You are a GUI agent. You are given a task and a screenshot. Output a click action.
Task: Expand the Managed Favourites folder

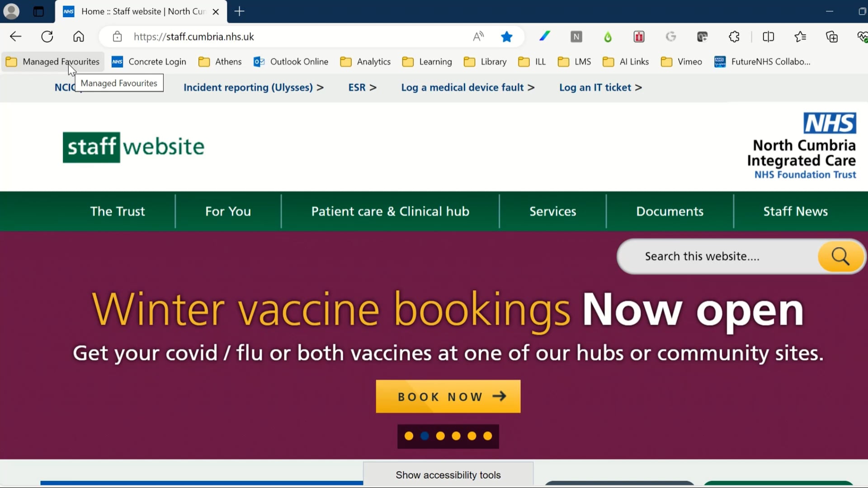click(53, 61)
